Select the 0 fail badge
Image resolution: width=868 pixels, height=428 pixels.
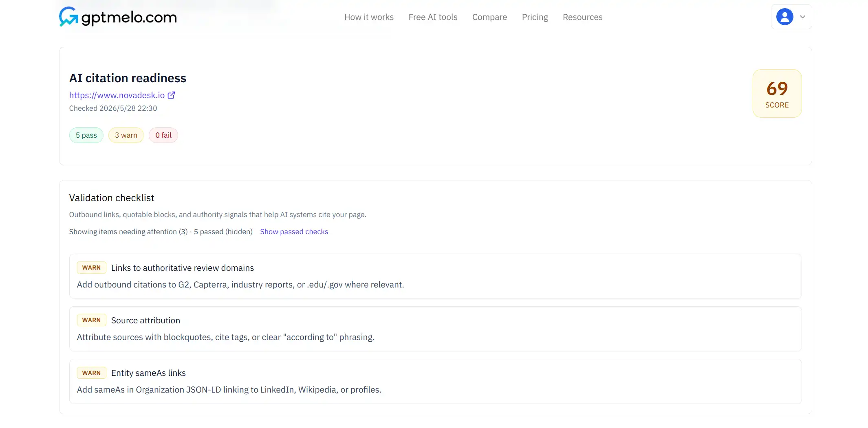[163, 135]
